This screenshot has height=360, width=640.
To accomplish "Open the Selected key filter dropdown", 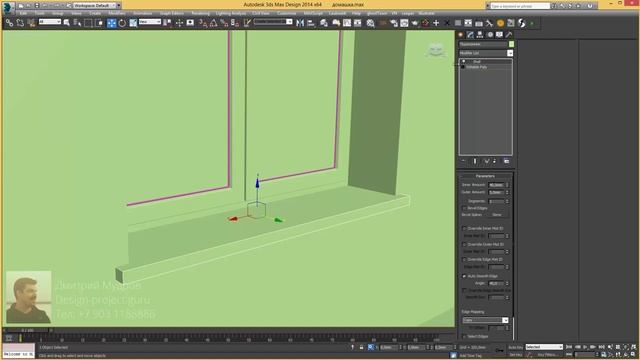I will pyautogui.click(x=544, y=347).
